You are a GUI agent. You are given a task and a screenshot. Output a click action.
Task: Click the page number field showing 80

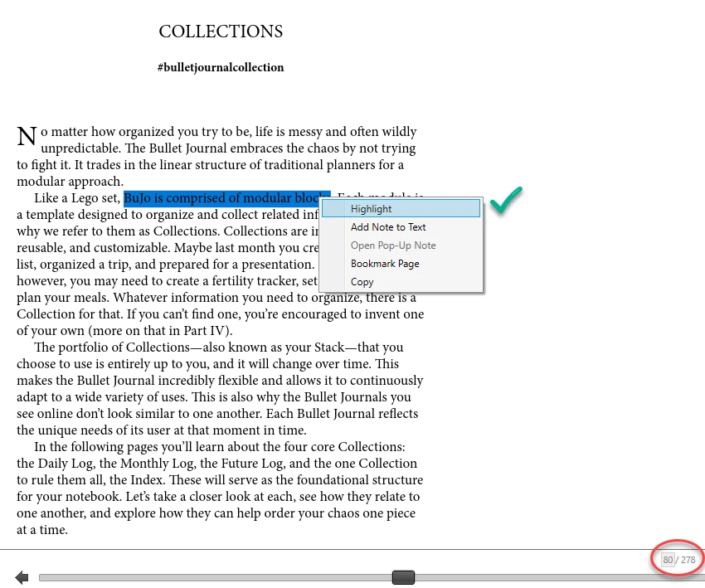[668, 560]
